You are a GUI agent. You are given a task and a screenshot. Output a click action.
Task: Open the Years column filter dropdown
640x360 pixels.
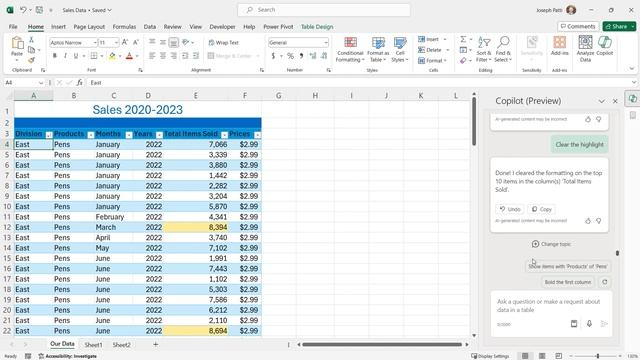159,135
